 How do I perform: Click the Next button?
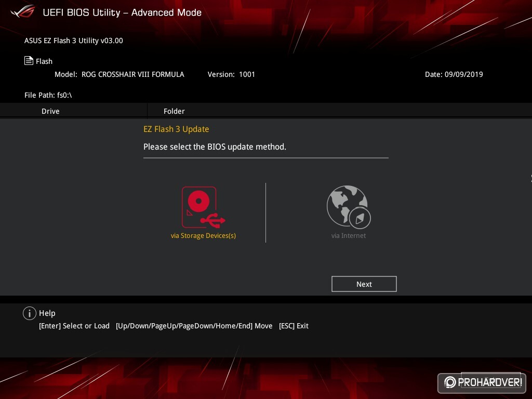point(364,284)
